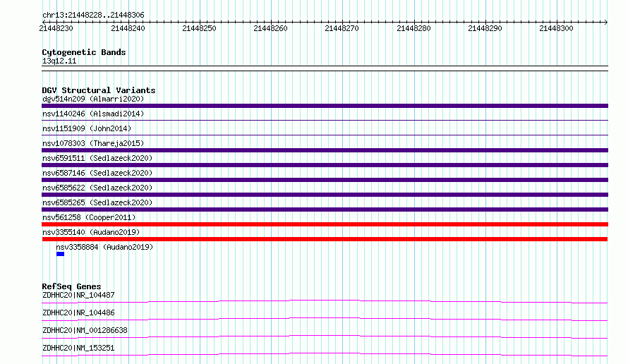Open transcript ZDHHC20|NR_104486
Image resolution: width=628 pixels, height=364 pixels.
pyautogui.click(x=78, y=313)
